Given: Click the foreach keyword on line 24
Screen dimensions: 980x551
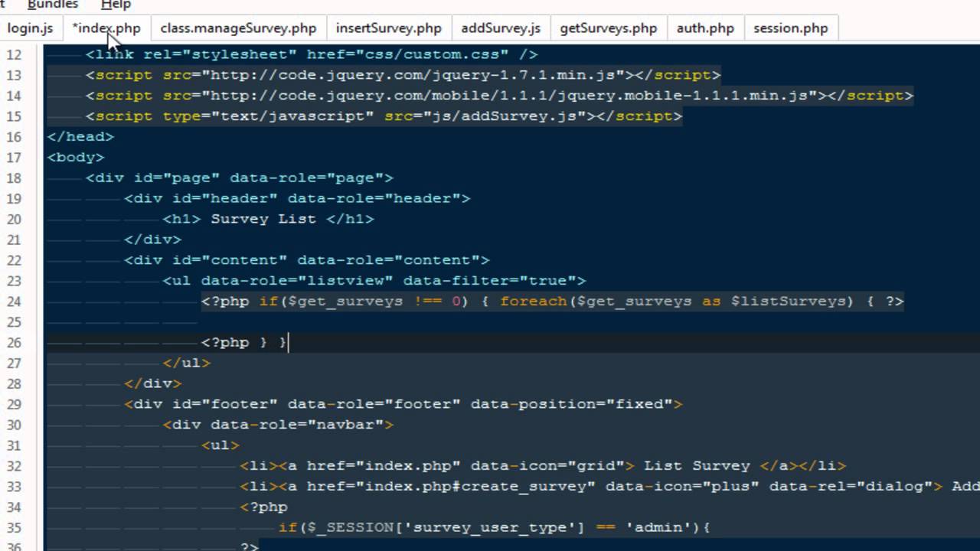Looking at the screenshot, I should point(534,302).
